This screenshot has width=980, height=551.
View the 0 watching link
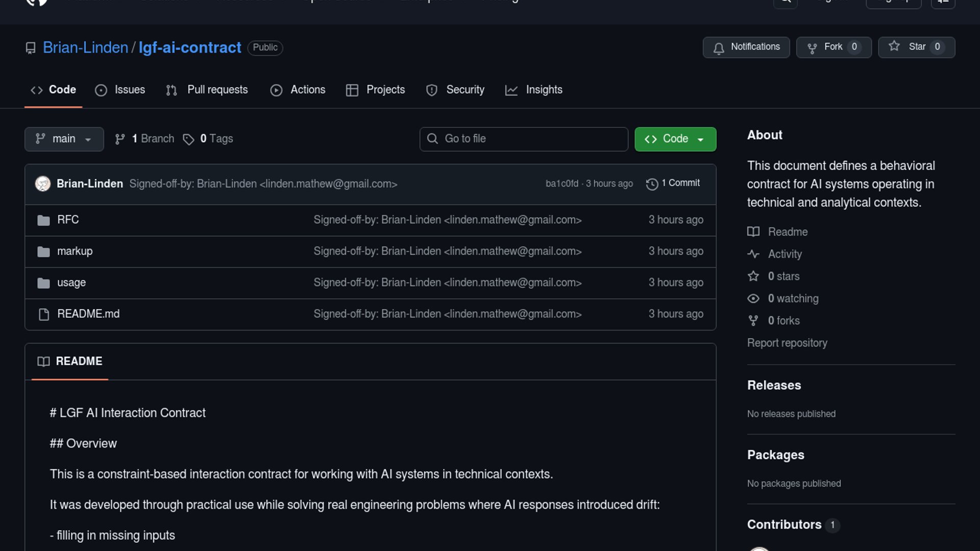tap(793, 298)
